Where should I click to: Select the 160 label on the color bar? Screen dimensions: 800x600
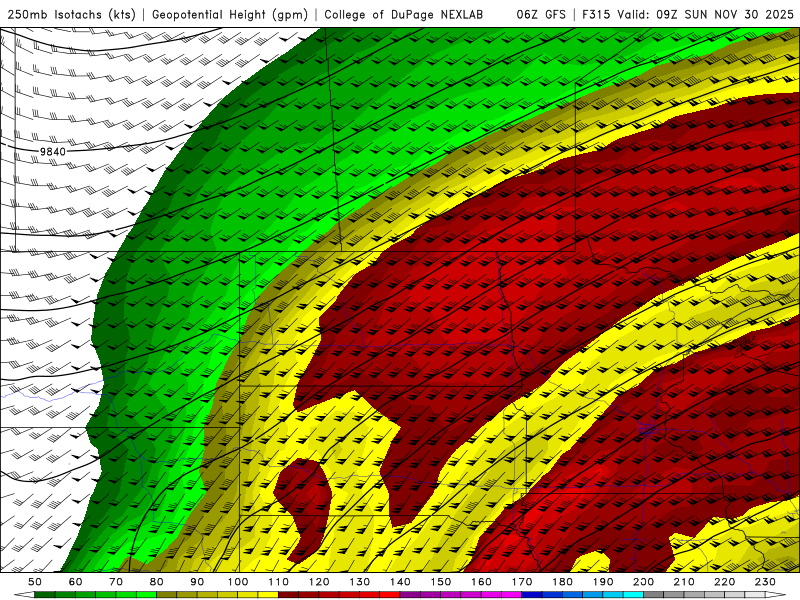click(481, 582)
